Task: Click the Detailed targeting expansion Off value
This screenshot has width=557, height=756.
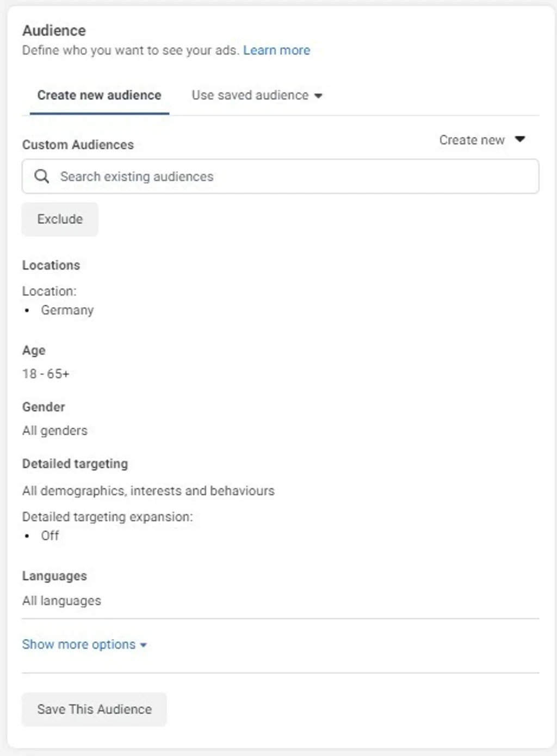Action: click(x=50, y=535)
